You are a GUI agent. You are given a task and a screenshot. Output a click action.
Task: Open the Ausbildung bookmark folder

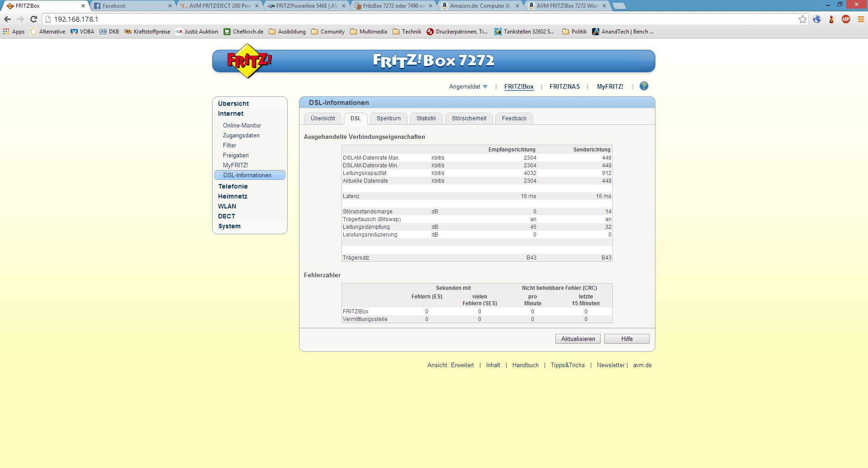pyautogui.click(x=287, y=32)
